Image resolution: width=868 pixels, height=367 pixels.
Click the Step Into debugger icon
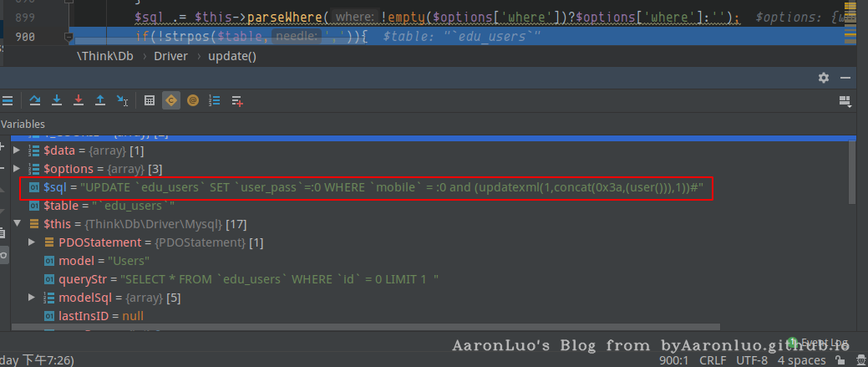point(57,100)
